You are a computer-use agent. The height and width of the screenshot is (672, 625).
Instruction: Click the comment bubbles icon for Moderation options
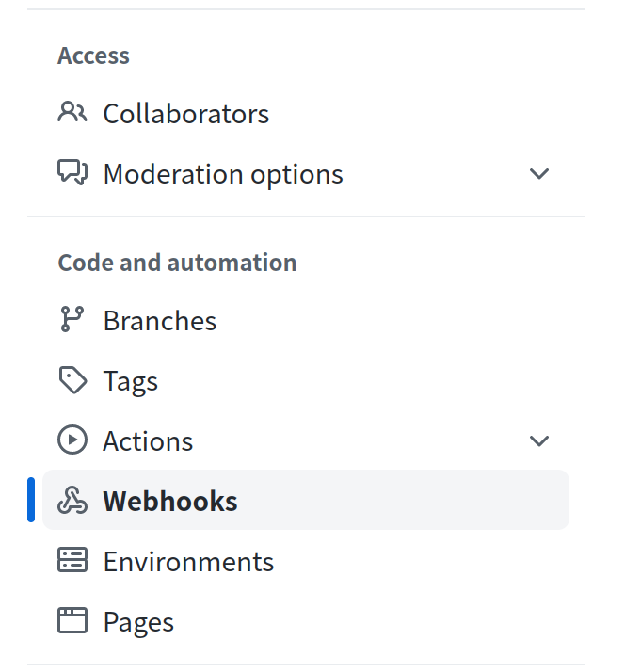point(72,173)
